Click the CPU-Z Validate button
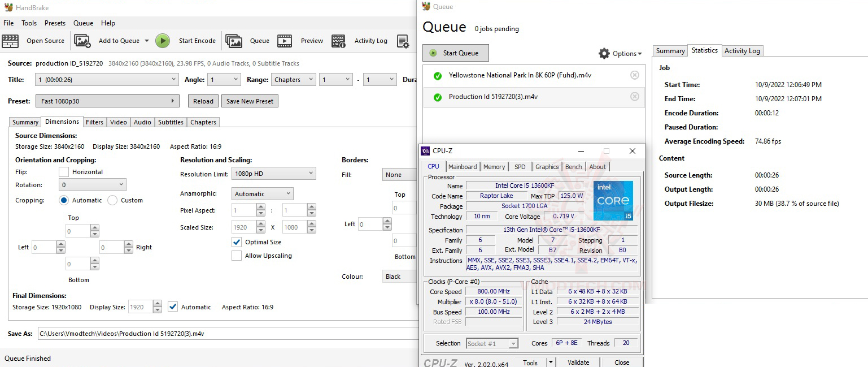 pos(578,362)
